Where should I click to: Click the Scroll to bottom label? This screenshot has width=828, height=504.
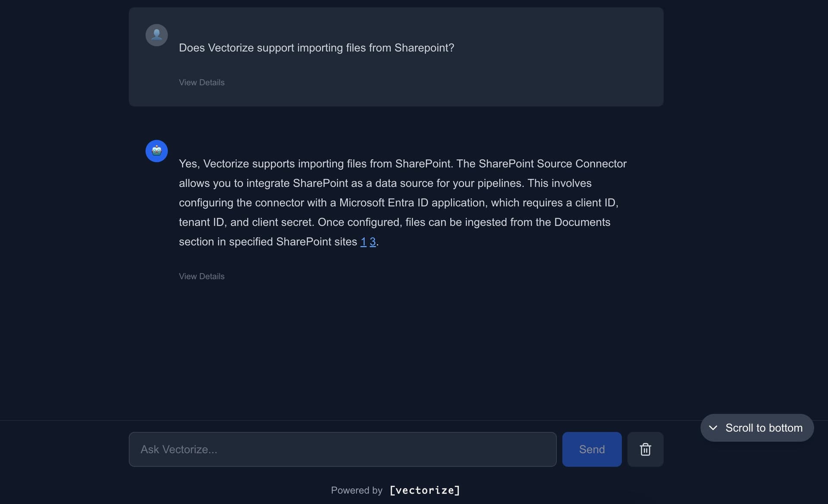click(764, 428)
